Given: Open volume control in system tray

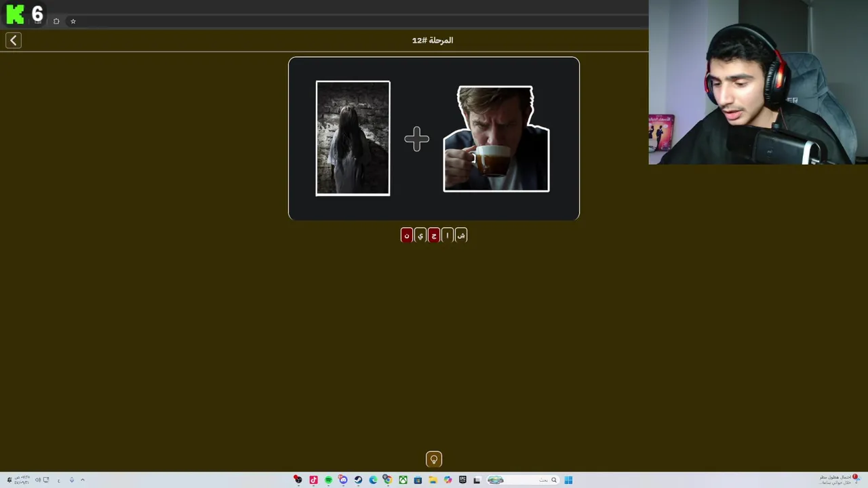Looking at the screenshot, I should tap(38, 480).
